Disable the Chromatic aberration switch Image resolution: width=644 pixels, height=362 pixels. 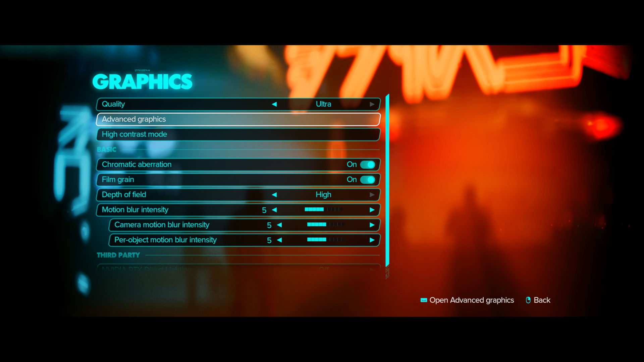pyautogui.click(x=368, y=164)
